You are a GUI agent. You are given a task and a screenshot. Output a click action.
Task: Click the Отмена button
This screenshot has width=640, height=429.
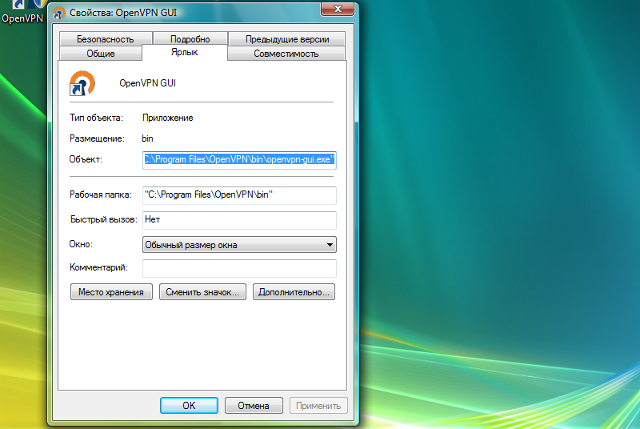click(x=253, y=405)
